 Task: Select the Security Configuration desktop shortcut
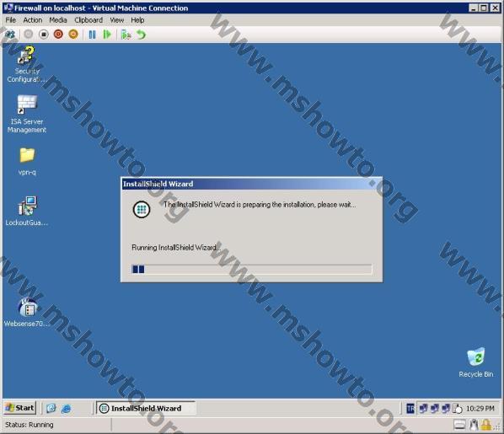pyautogui.click(x=26, y=65)
